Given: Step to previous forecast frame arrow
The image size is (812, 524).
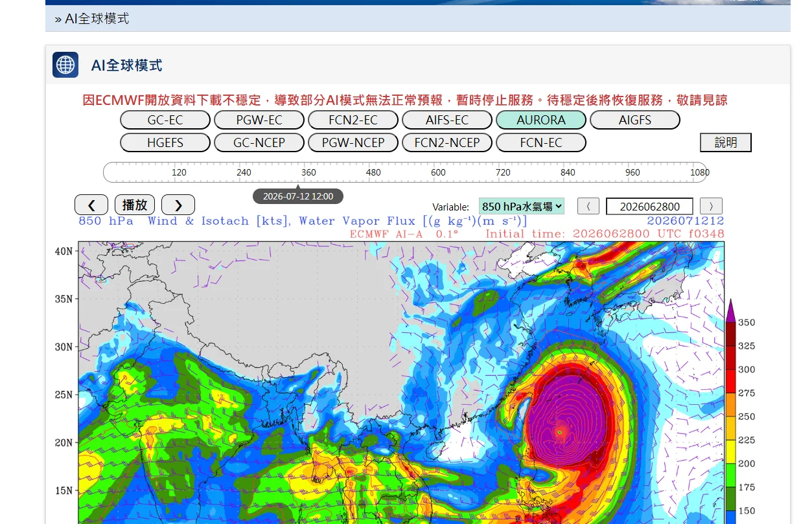Looking at the screenshot, I should [x=91, y=205].
